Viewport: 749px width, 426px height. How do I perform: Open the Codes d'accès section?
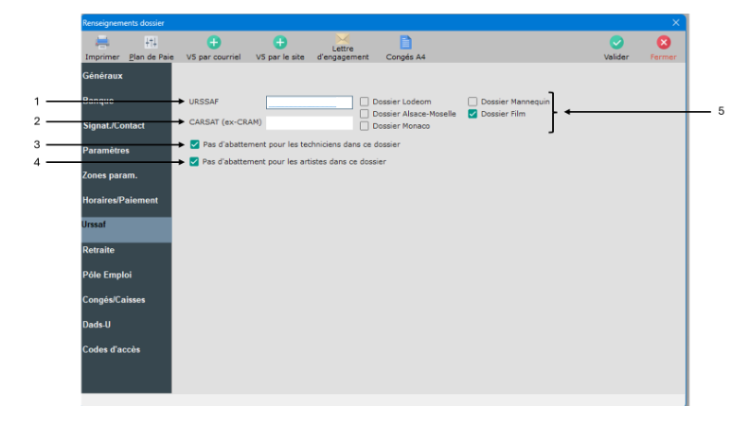click(126, 349)
